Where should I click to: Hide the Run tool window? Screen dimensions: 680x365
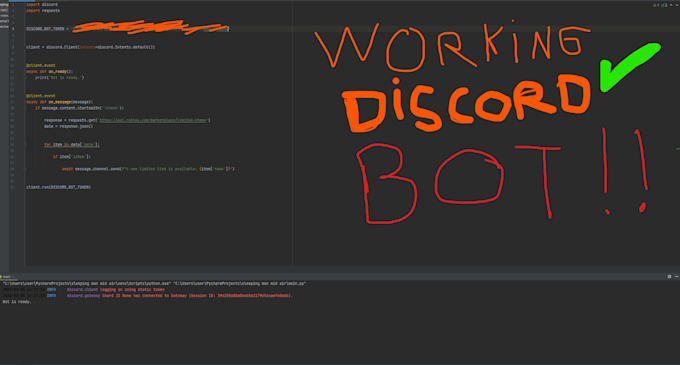tap(677, 277)
